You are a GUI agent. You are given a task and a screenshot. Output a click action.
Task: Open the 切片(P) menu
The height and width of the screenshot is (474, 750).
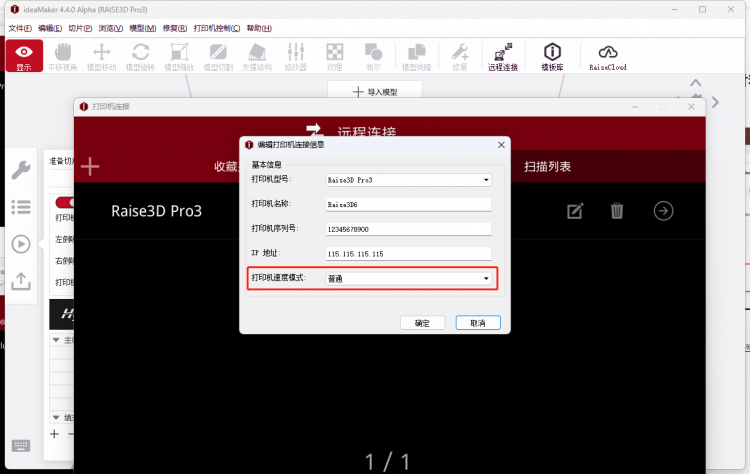80,28
